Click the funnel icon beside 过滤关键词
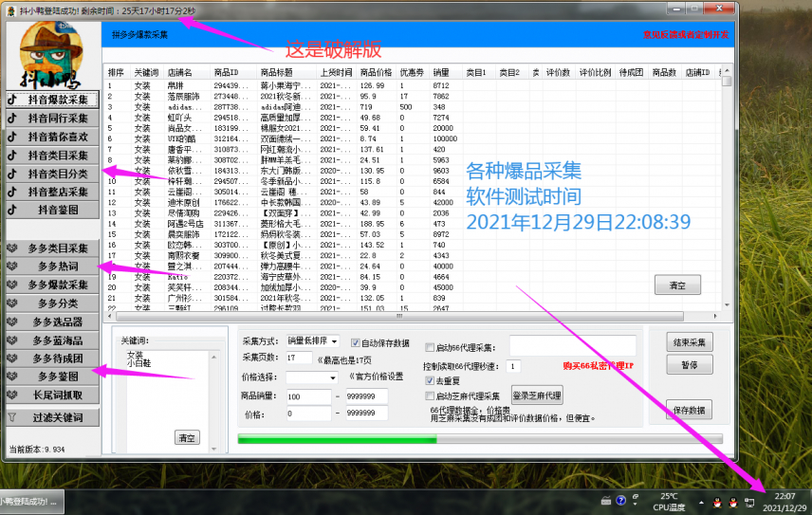 (13, 417)
